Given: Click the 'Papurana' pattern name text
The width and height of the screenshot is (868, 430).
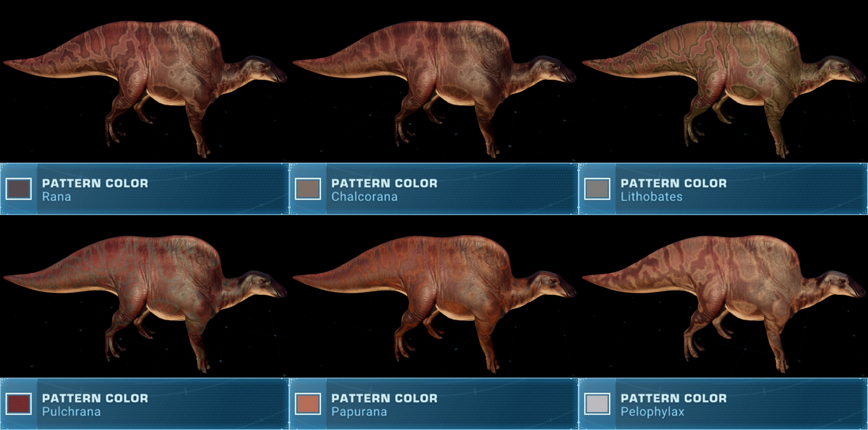Looking at the screenshot, I should pyautogui.click(x=359, y=412).
